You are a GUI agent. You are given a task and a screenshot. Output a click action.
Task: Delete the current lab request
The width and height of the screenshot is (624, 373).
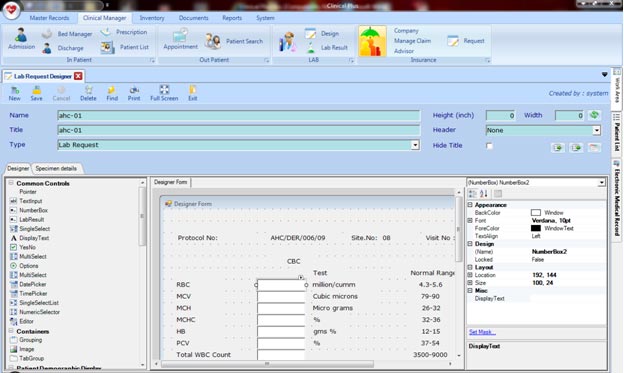(88, 93)
